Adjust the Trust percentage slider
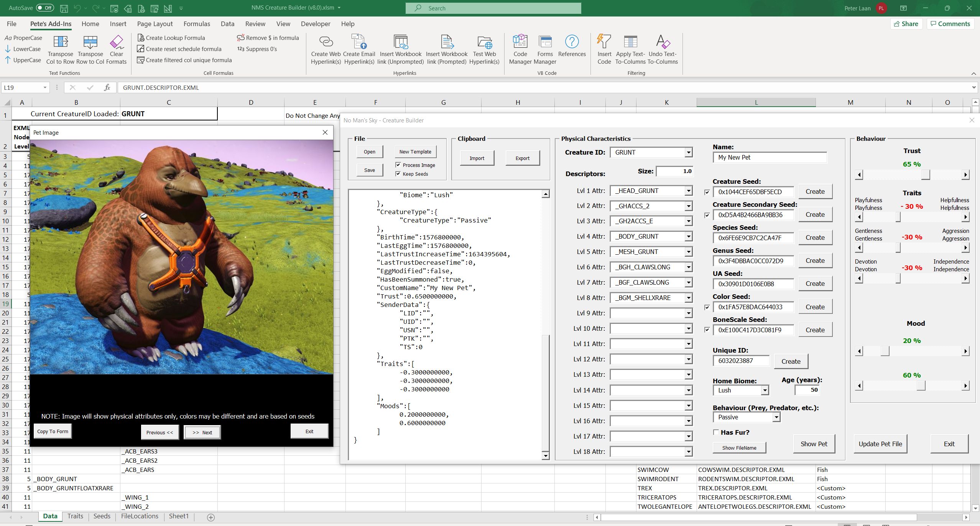This screenshot has height=526, width=980. click(925, 175)
